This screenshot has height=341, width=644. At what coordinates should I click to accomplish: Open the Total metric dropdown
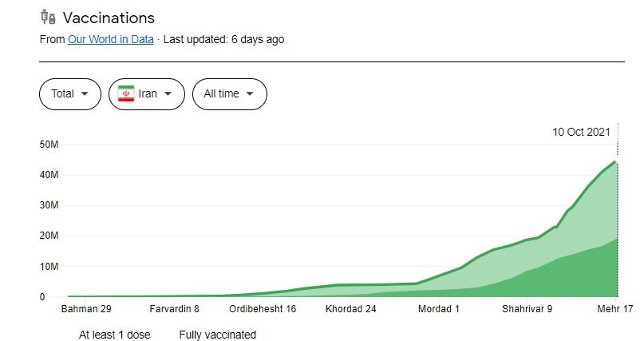pos(70,93)
